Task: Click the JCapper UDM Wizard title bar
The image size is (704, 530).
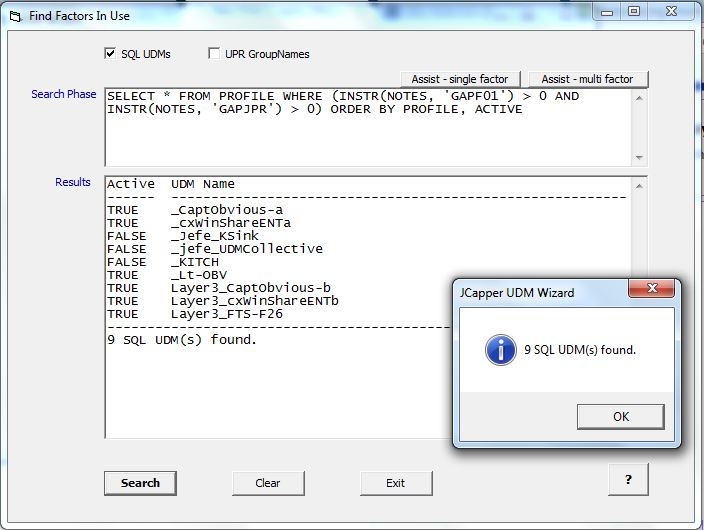Action: [540, 292]
